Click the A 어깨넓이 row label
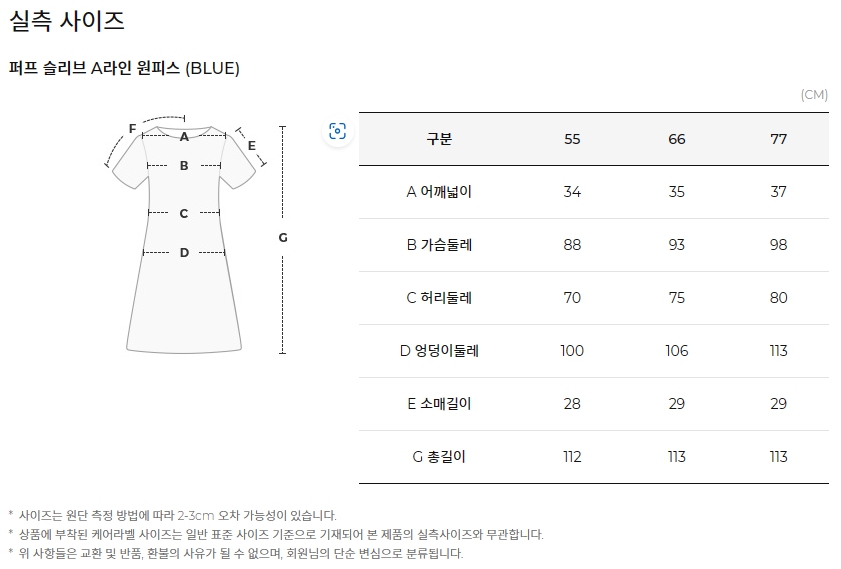This screenshot has height=569, width=841. point(439,191)
